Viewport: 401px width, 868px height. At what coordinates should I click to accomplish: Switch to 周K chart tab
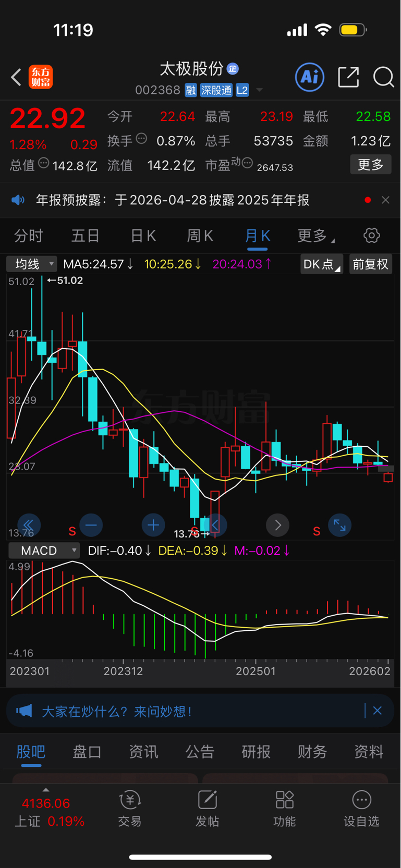coord(200,236)
